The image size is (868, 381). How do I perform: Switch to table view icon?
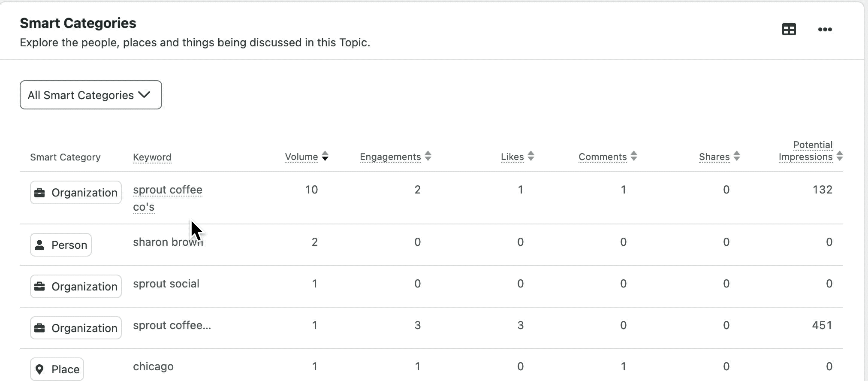(x=789, y=30)
